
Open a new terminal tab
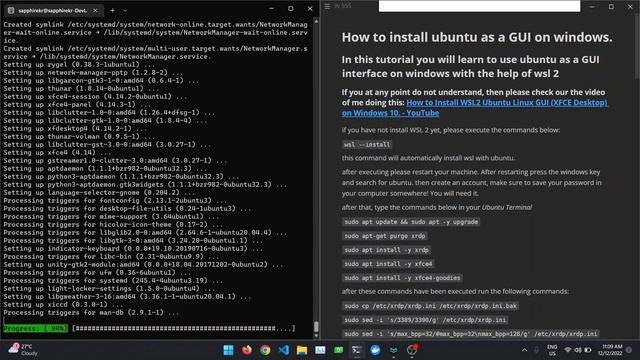[x=113, y=10]
